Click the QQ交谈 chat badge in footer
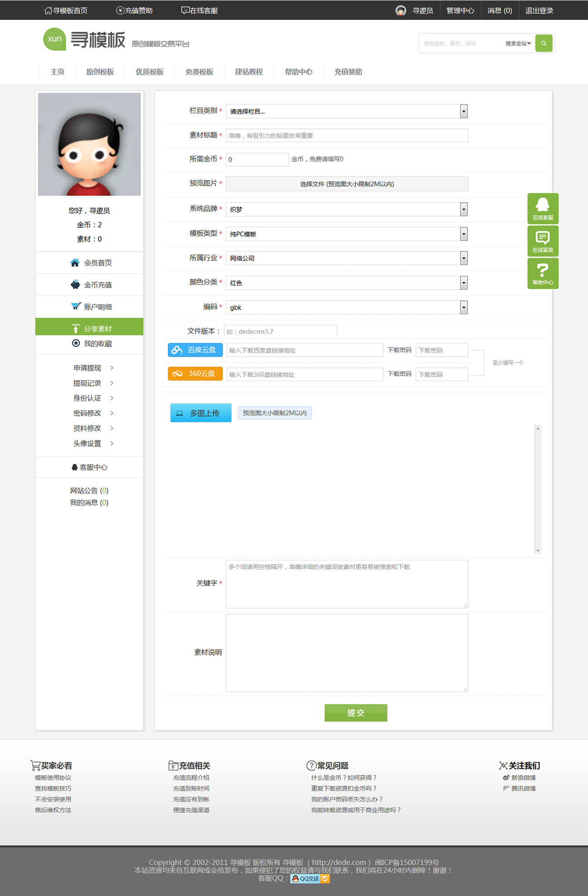This screenshot has height=896, width=588. [310, 878]
